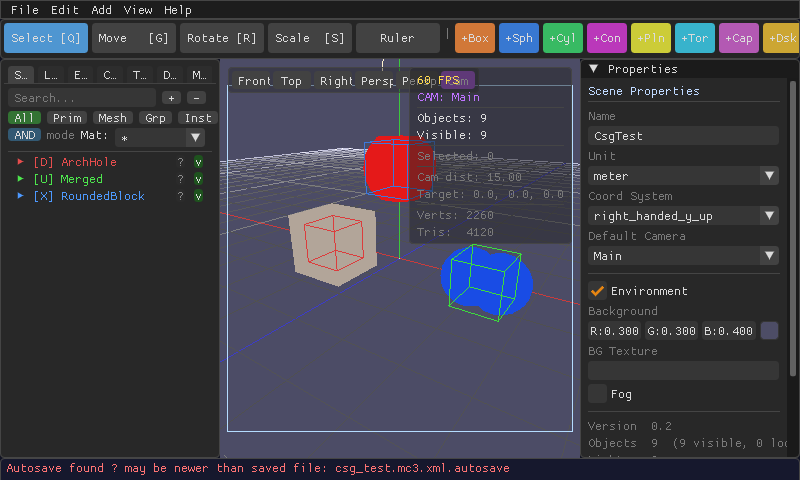Activate the Move [G] tool

[x=134, y=38]
